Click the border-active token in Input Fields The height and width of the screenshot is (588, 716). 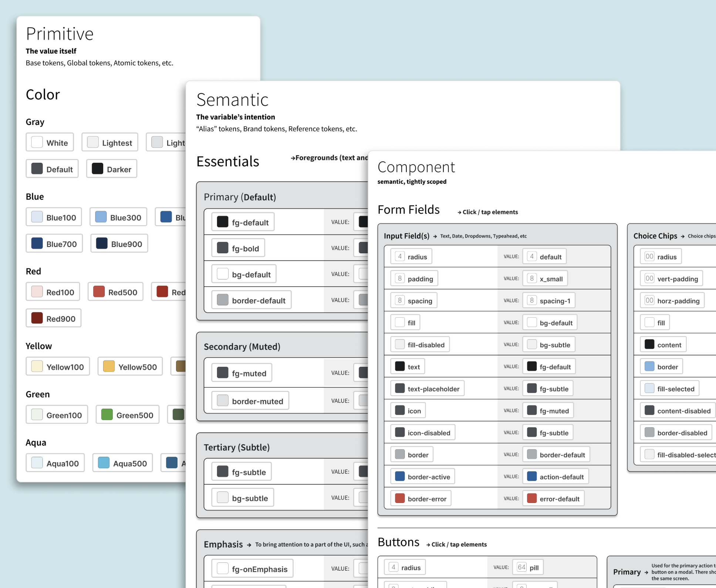pyautogui.click(x=423, y=477)
